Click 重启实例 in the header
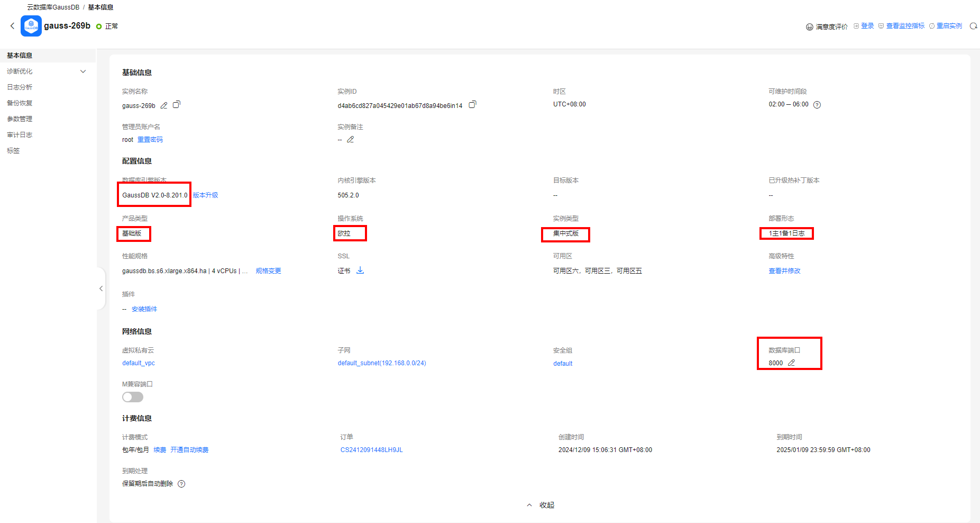 coord(949,26)
